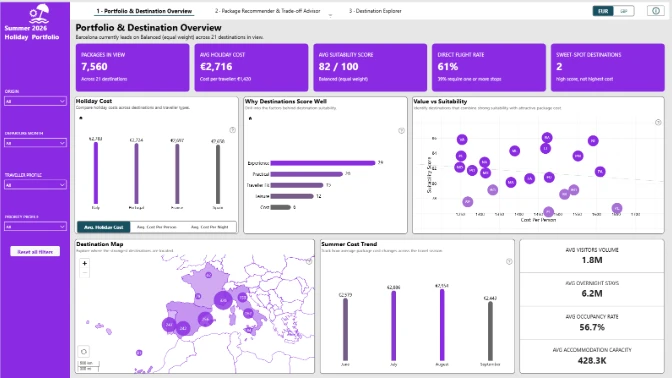Click the map bubble over Sicily
This screenshot has width=672, height=378.
pyautogui.click(x=249, y=330)
